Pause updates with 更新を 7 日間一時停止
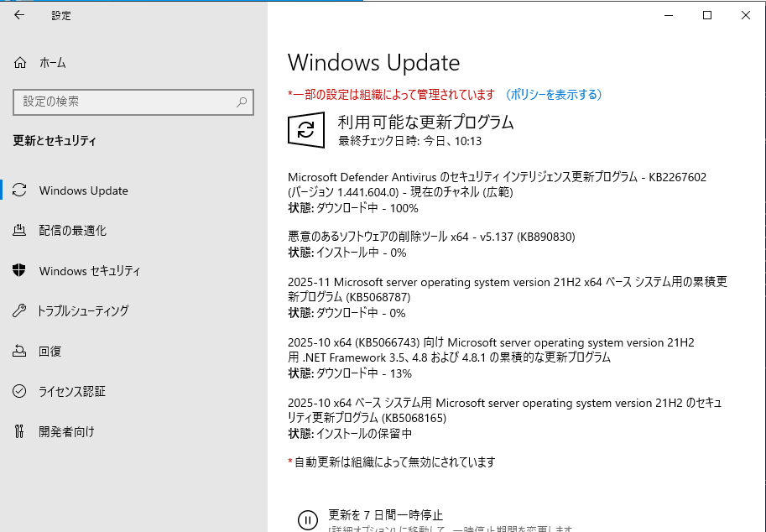The image size is (766, 532). point(385,514)
